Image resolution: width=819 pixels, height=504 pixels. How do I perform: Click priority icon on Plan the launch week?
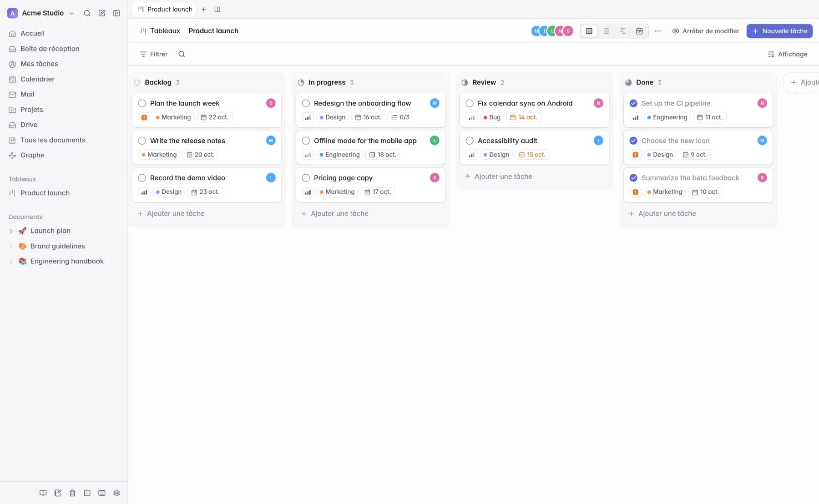pos(144,117)
